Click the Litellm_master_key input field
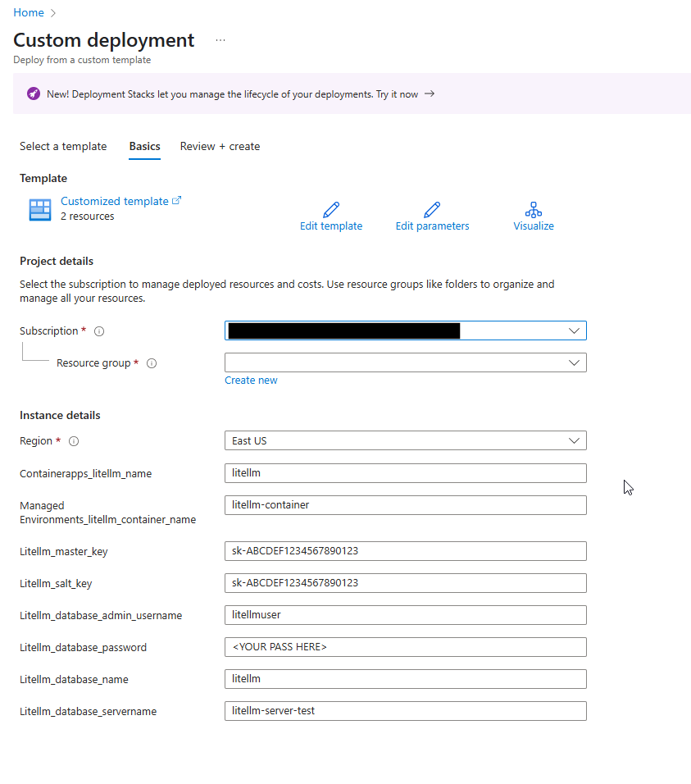This screenshot has height=784, width=691. (x=405, y=551)
